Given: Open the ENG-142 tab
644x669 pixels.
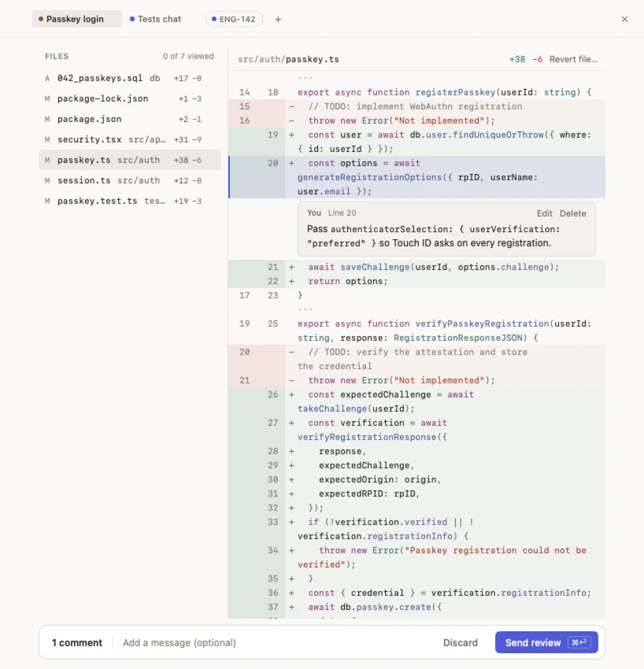Looking at the screenshot, I should 234,19.
